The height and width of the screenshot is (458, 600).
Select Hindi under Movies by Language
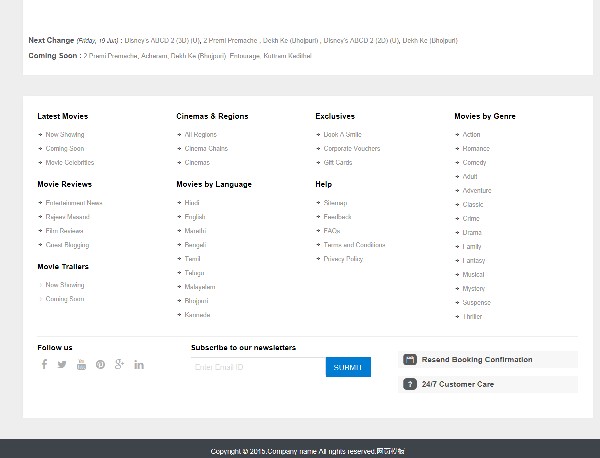[192, 203]
